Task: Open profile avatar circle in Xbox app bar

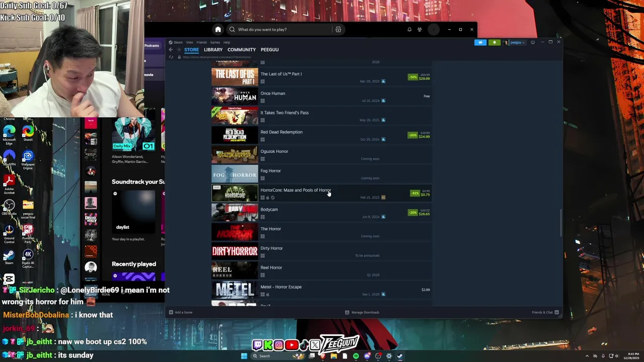Action: pos(433,30)
